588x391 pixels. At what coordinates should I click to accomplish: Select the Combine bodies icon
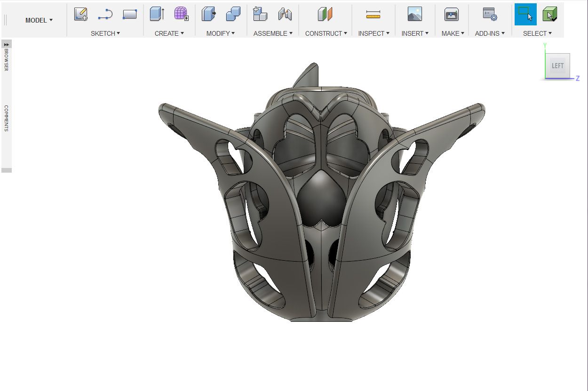tap(233, 15)
